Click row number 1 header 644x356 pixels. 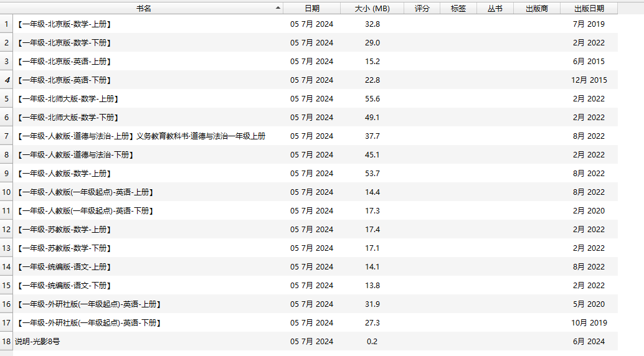pyautogui.click(x=7, y=24)
